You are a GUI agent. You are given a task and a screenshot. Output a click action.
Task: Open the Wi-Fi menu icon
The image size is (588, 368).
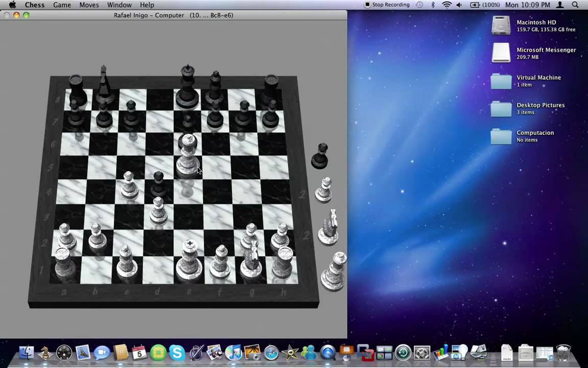(x=447, y=5)
